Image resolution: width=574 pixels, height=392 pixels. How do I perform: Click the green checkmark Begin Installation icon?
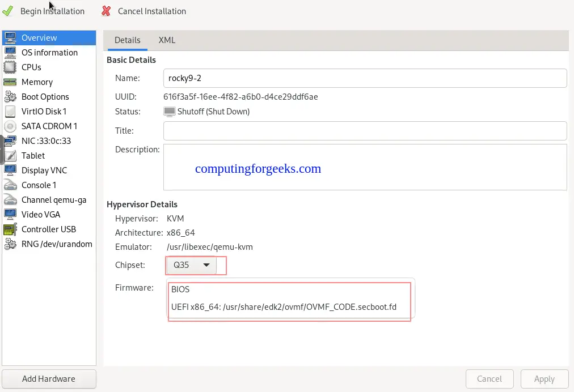click(8, 11)
